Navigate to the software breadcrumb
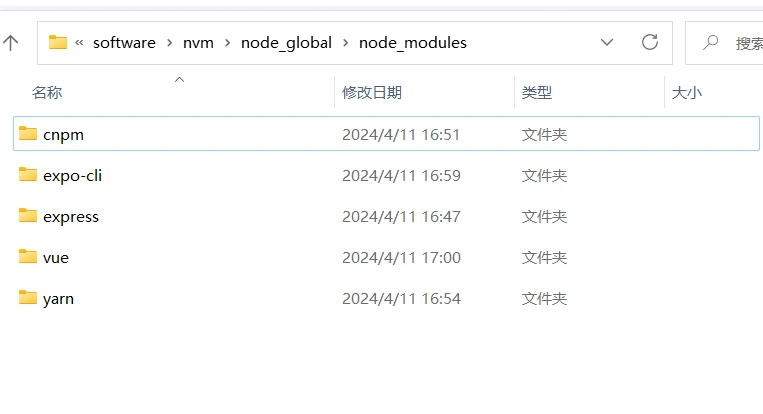The height and width of the screenshot is (414, 763). point(124,43)
